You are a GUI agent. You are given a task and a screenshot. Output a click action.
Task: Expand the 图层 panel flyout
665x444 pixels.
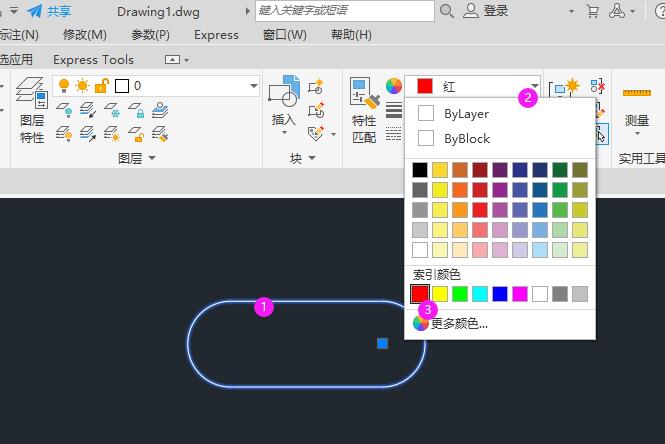coord(152,158)
